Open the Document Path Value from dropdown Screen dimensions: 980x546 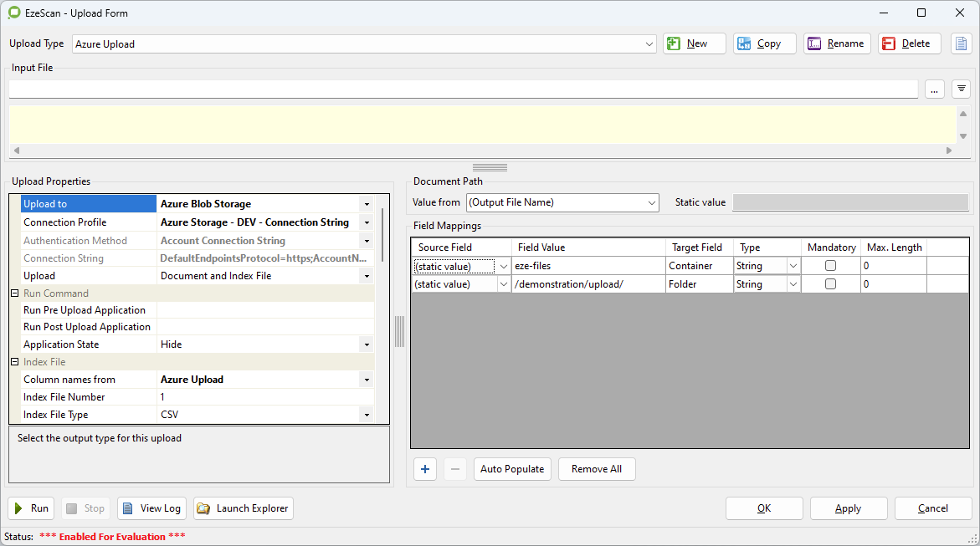(652, 202)
